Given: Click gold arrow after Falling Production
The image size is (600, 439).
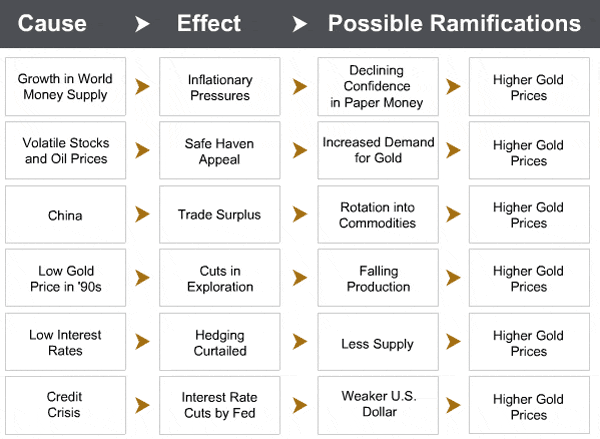Looking at the screenshot, I should point(453,278).
